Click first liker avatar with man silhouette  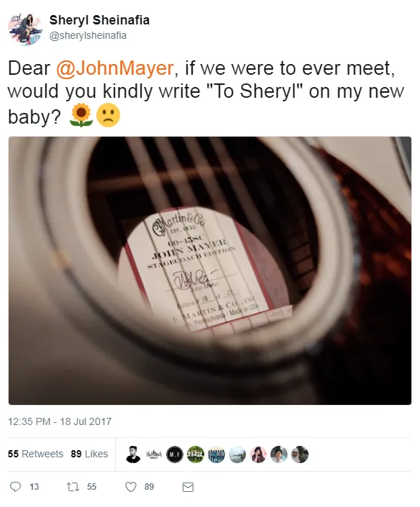click(133, 455)
